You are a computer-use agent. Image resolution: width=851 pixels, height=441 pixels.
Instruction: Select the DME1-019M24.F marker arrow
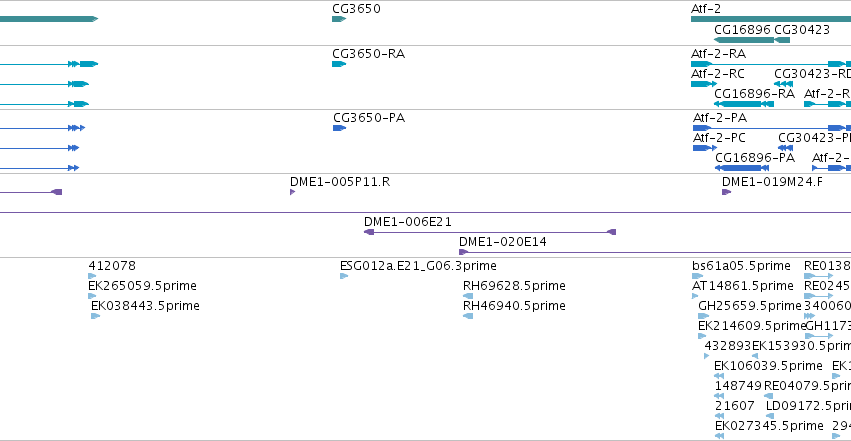tap(726, 192)
